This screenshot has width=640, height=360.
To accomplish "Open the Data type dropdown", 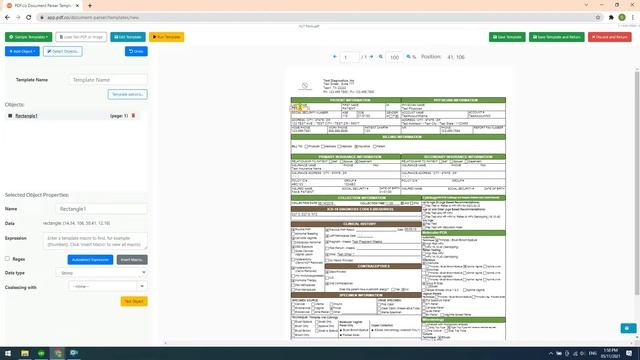I will pyautogui.click(x=101, y=273).
